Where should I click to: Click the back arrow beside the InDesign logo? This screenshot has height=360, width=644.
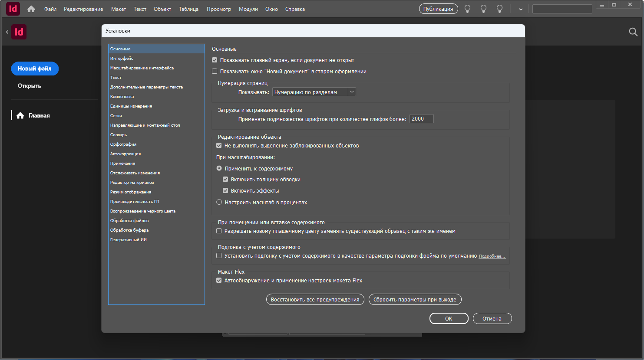pos(7,32)
